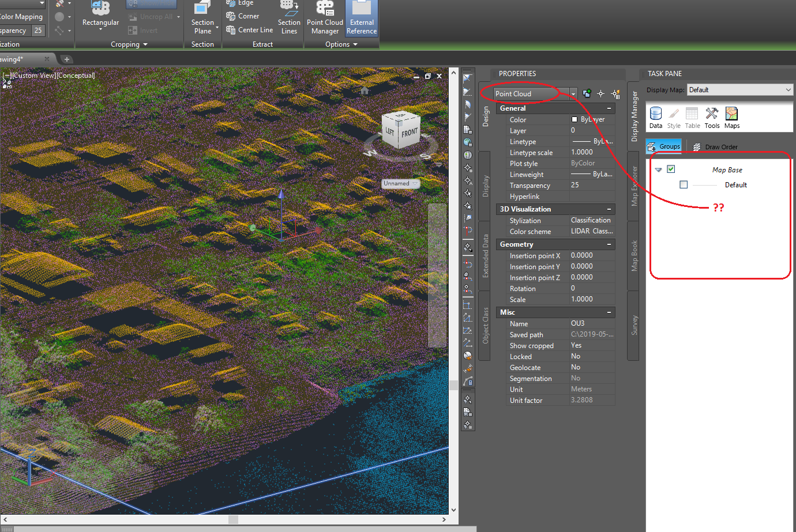
Task: Click the new drawing tab plus button
Action: 67,59
